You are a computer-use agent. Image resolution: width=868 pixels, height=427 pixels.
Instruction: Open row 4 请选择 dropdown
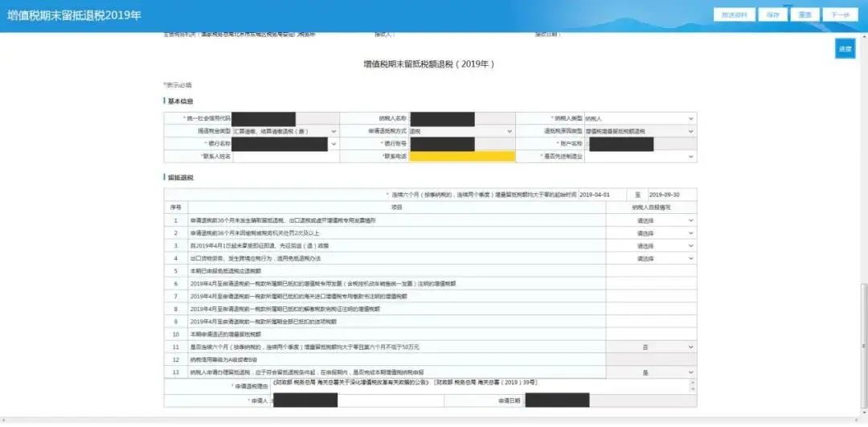pos(652,259)
